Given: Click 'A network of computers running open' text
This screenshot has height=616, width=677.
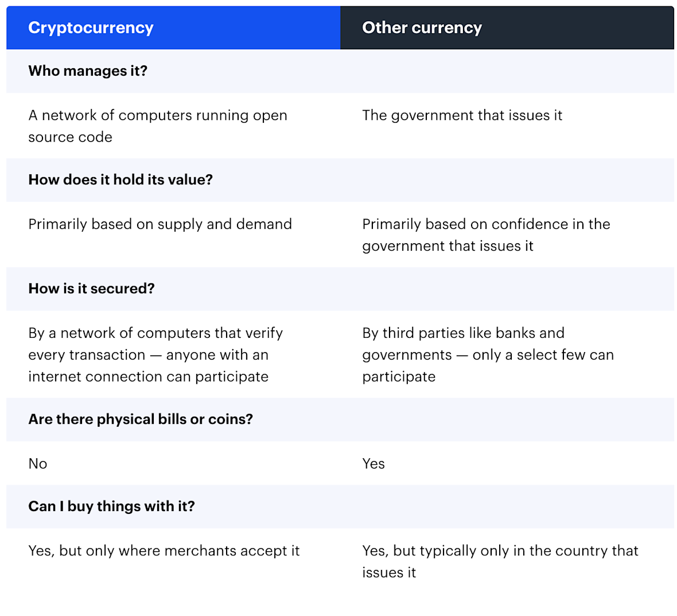Looking at the screenshot, I should (158, 115).
